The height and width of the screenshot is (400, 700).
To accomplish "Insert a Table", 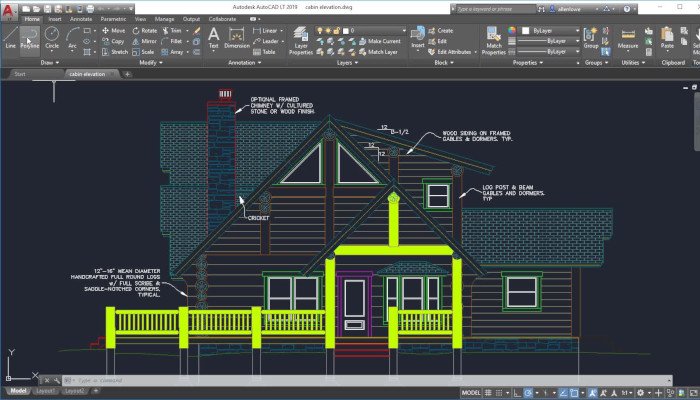I will click(x=264, y=52).
